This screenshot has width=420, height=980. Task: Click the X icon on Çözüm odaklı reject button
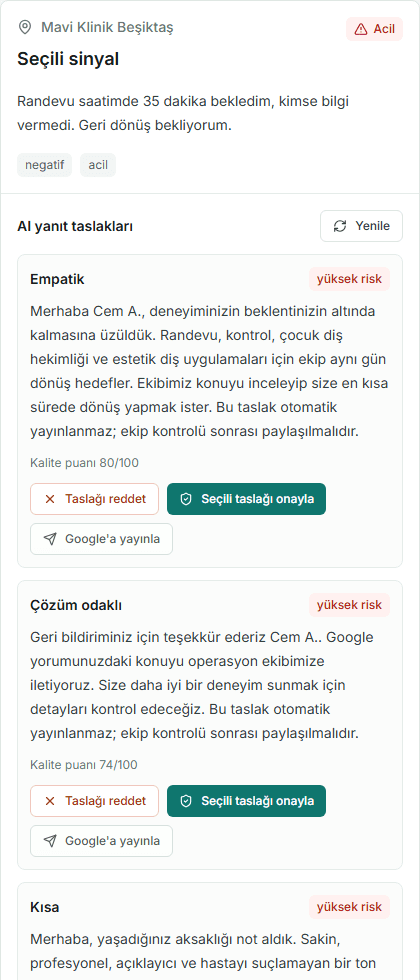point(51,801)
